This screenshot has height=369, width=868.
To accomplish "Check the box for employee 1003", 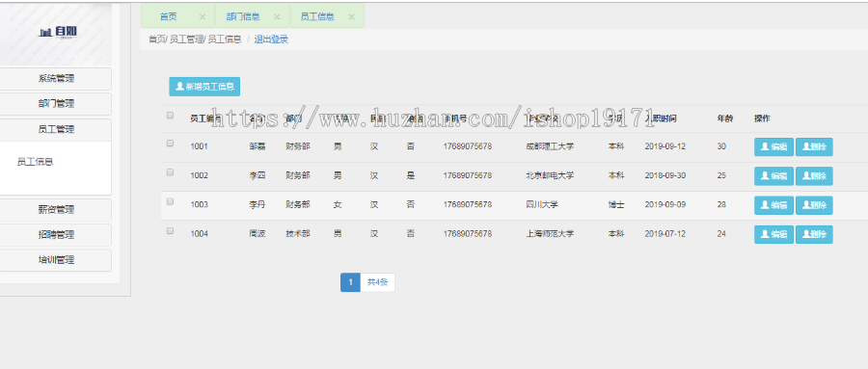I will click(170, 201).
